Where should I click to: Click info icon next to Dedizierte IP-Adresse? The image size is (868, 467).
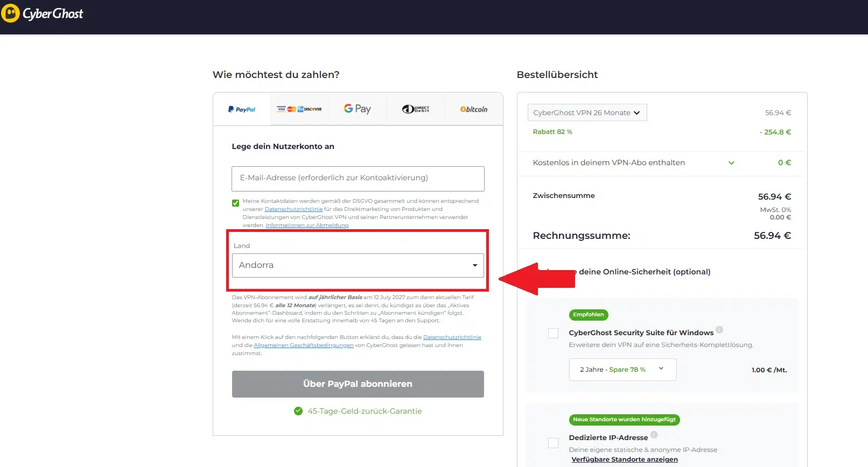pyautogui.click(x=654, y=435)
